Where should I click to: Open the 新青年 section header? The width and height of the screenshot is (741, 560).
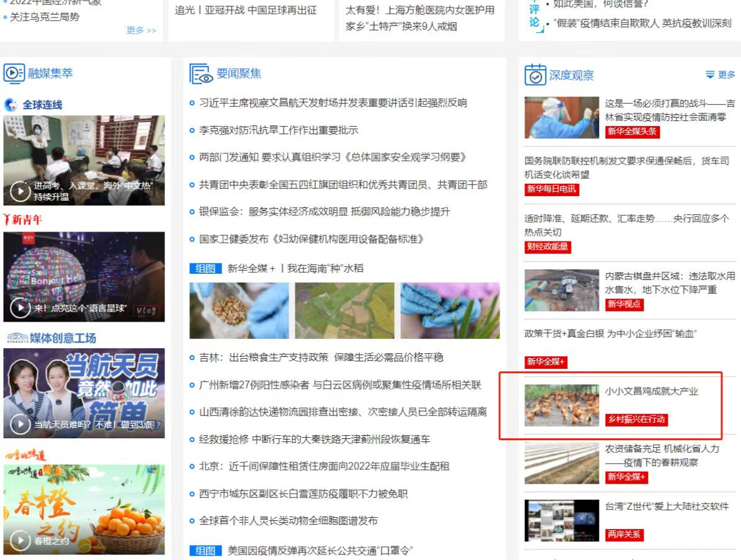pos(22,220)
